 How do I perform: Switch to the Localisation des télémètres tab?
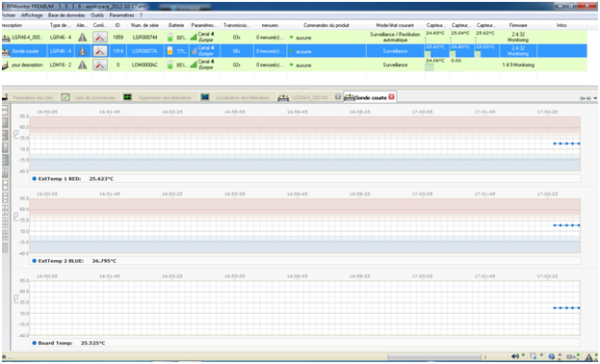(x=243, y=98)
